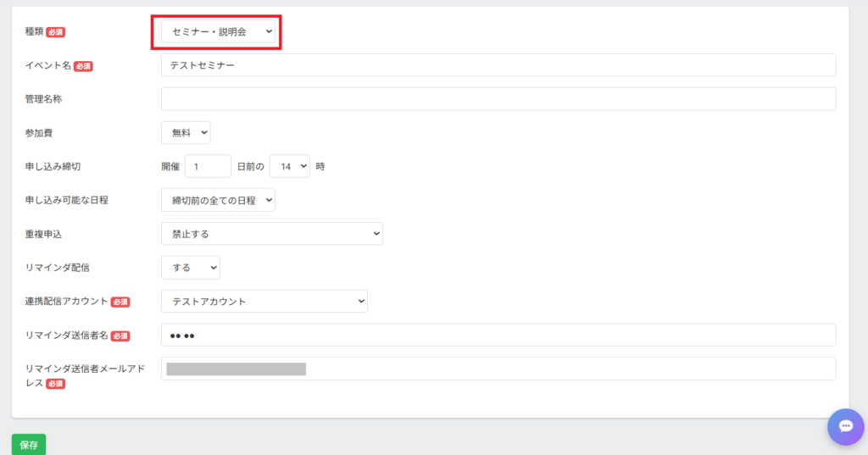
Task: Open the chat support bubble icon
Action: click(845, 426)
